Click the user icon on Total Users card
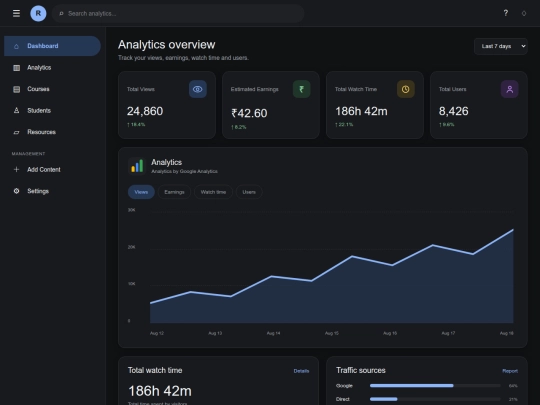 tap(510, 89)
